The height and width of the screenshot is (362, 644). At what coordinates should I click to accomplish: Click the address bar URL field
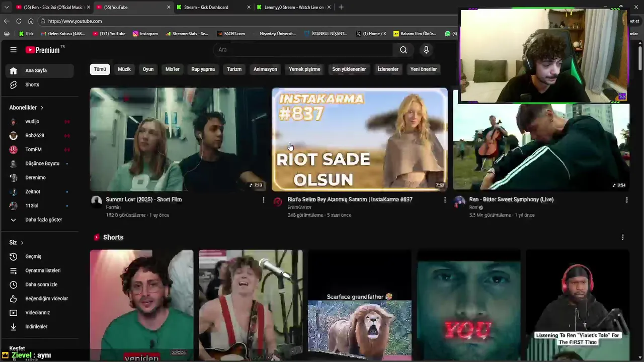click(247, 21)
